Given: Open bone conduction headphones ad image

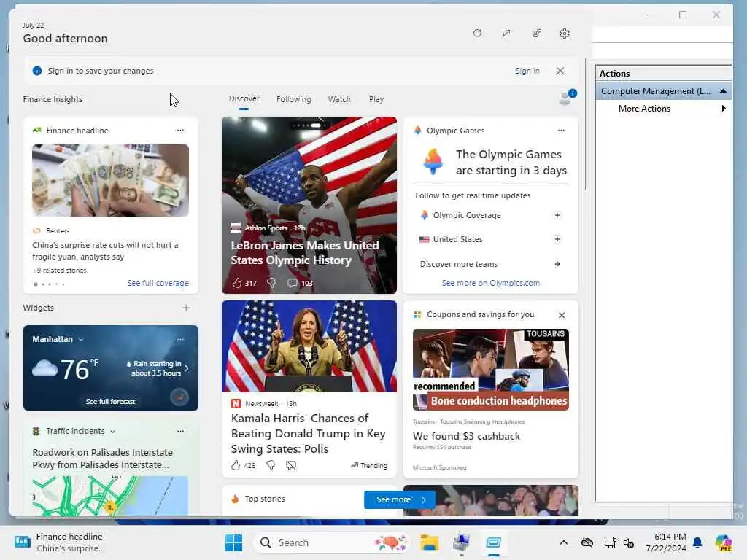Looking at the screenshot, I should [x=491, y=370].
